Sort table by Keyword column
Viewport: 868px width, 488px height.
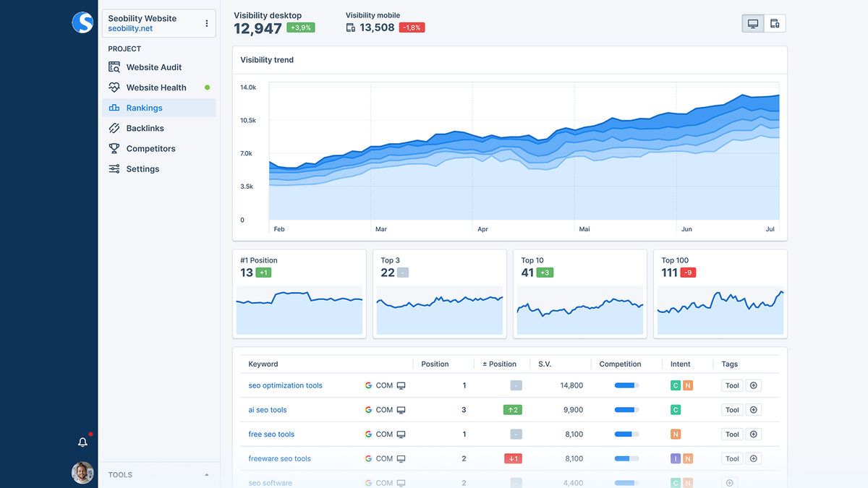tap(263, 364)
